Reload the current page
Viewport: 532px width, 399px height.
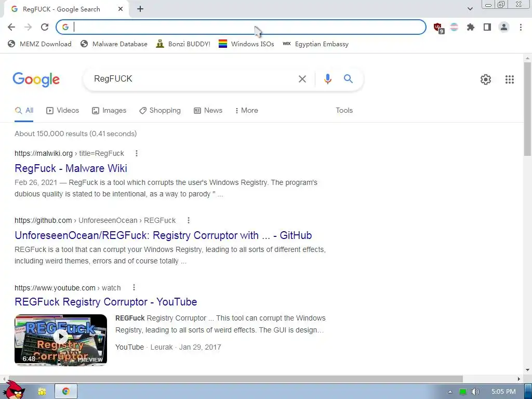45,27
